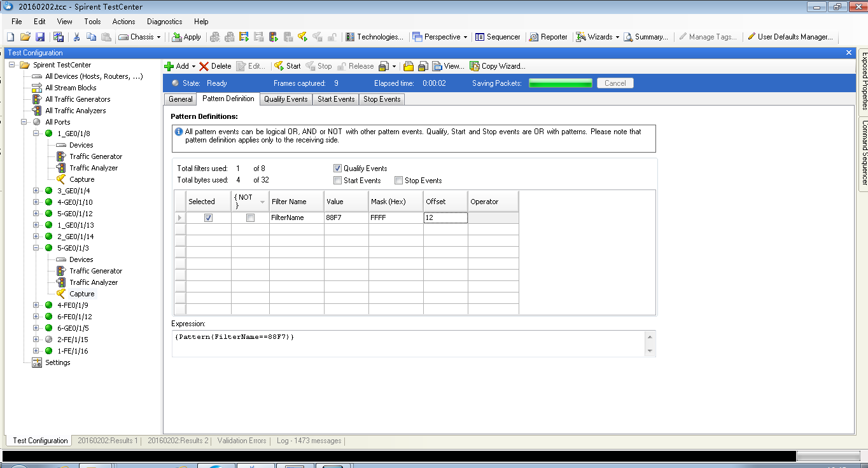Save configuration with floppy disk icon

(x=39, y=37)
